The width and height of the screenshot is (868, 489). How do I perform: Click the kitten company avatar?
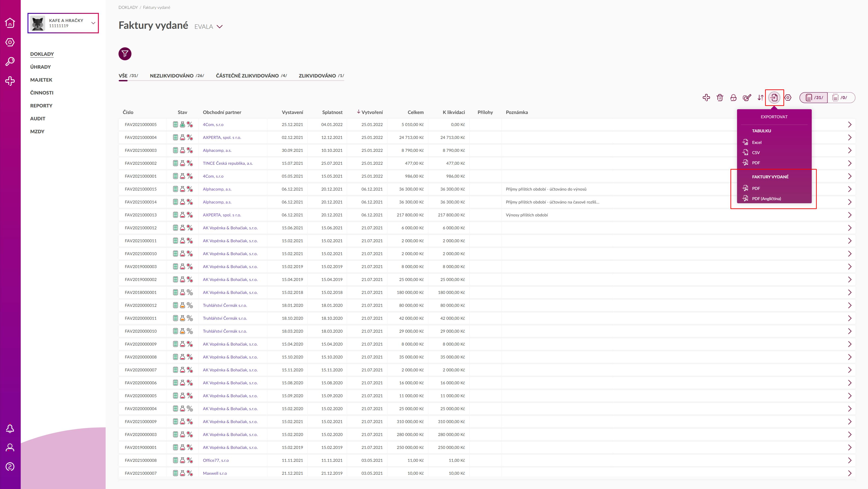tap(37, 23)
